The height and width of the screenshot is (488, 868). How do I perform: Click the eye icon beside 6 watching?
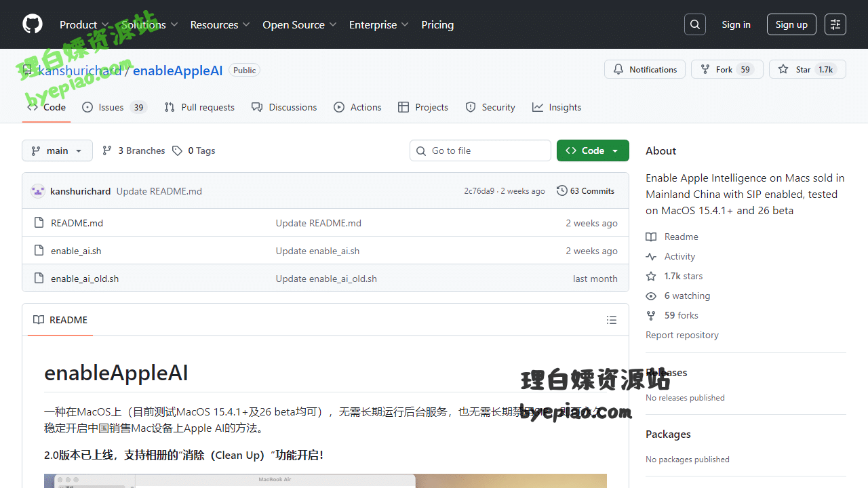click(651, 296)
